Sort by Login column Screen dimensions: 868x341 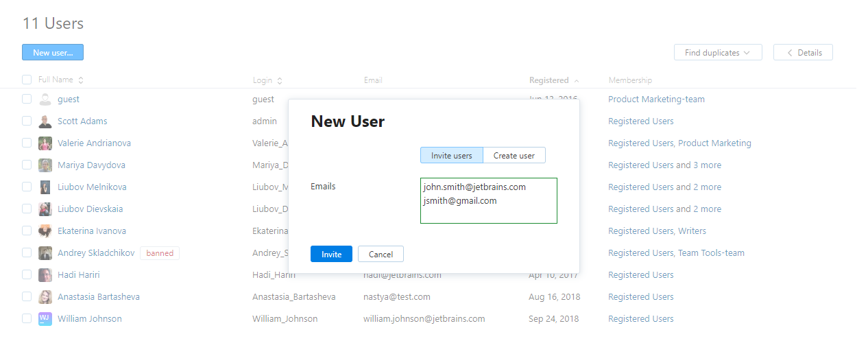[x=267, y=80]
